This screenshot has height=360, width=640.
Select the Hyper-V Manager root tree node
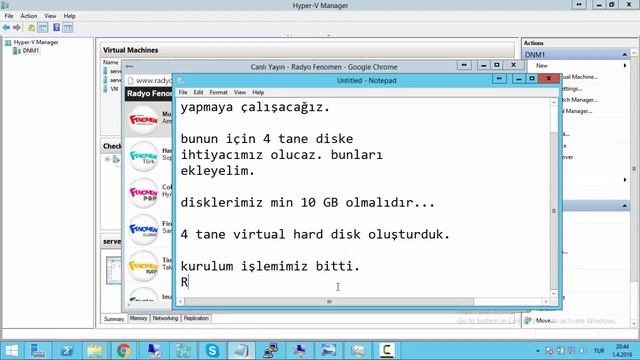pos(31,42)
